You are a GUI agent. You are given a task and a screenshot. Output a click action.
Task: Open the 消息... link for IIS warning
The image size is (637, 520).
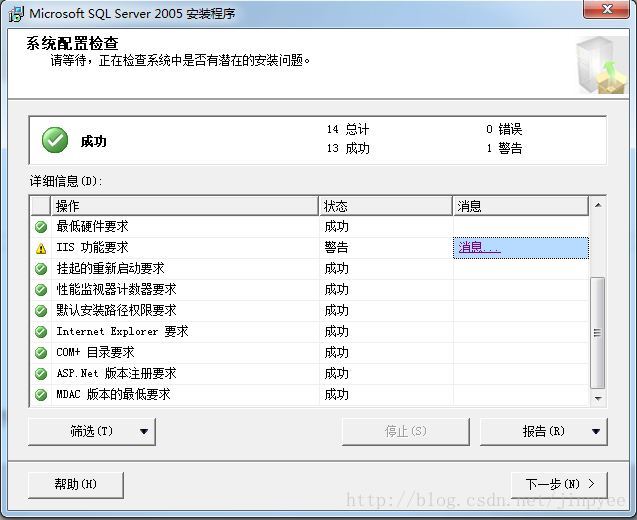479,247
